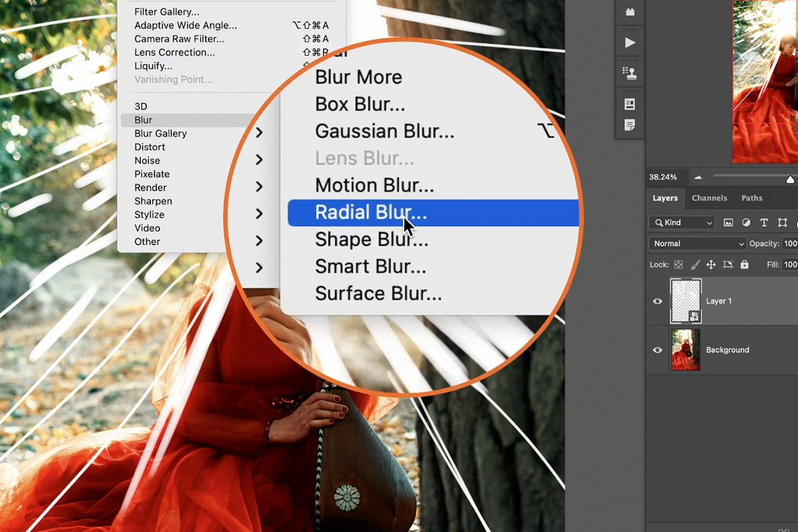Filter layers by pixel layers icon
This screenshot has height=532, width=798.
click(728, 223)
